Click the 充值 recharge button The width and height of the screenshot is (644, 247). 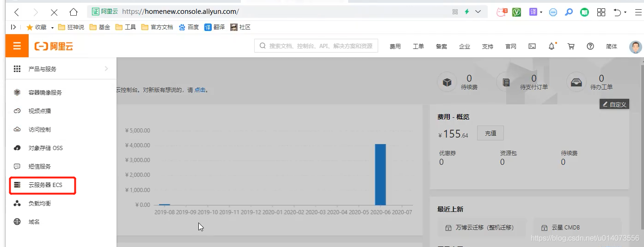pyautogui.click(x=491, y=133)
